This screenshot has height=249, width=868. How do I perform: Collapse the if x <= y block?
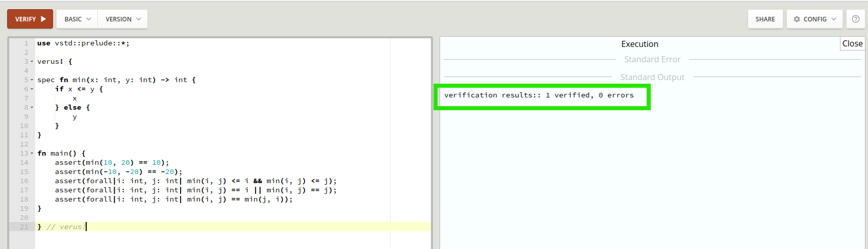click(32, 89)
